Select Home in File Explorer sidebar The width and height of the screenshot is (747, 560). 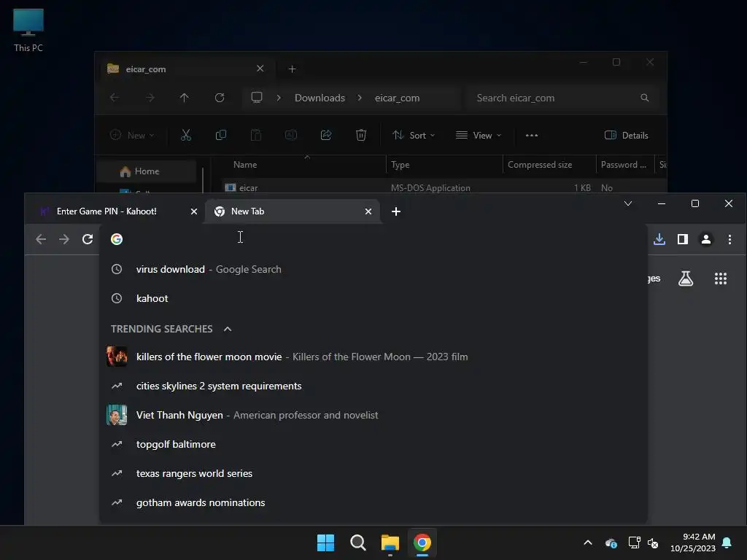click(x=146, y=171)
